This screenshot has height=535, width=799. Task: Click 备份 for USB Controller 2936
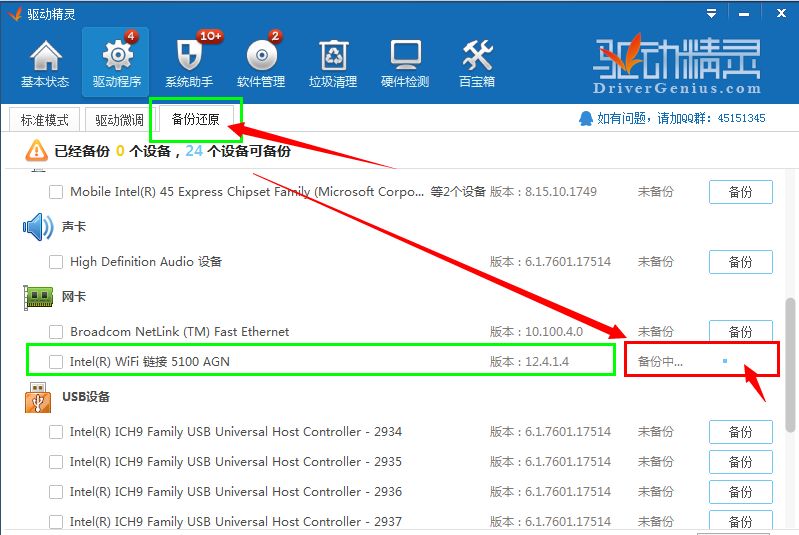(740, 492)
